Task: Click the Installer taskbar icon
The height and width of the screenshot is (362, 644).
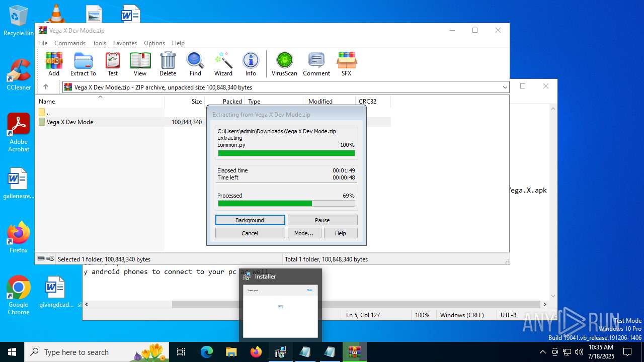Action: (x=280, y=352)
